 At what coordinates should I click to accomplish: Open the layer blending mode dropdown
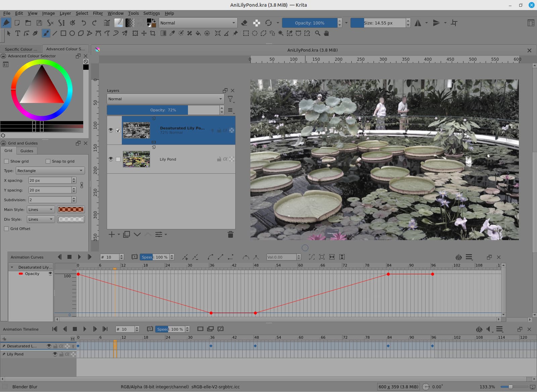pyautogui.click(x=165, y=99)
